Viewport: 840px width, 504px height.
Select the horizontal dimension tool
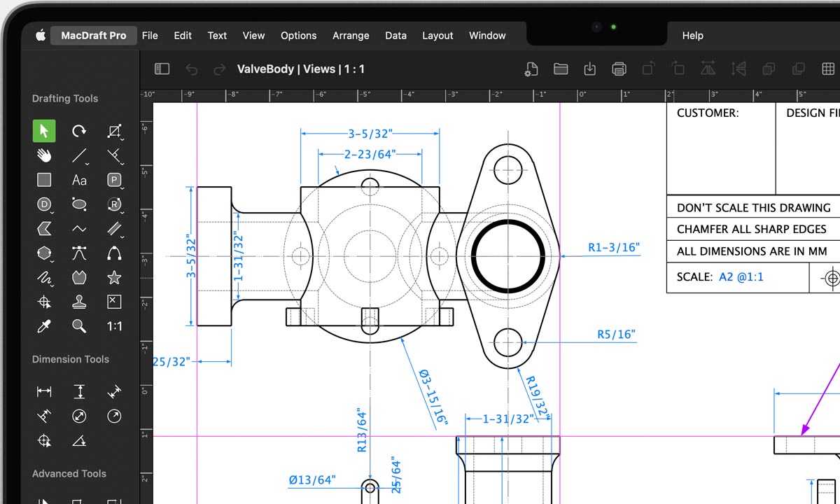44,392
